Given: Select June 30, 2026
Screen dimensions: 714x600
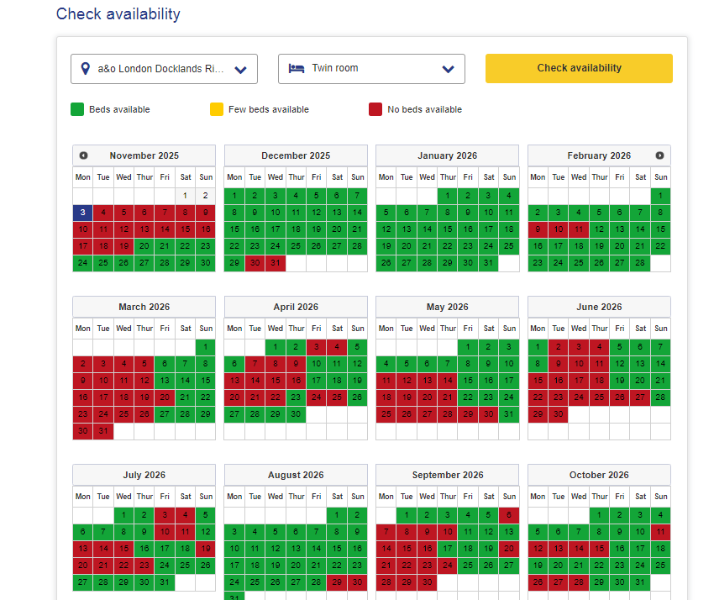Looking at the screenshot, I should (x=558, y=414).
